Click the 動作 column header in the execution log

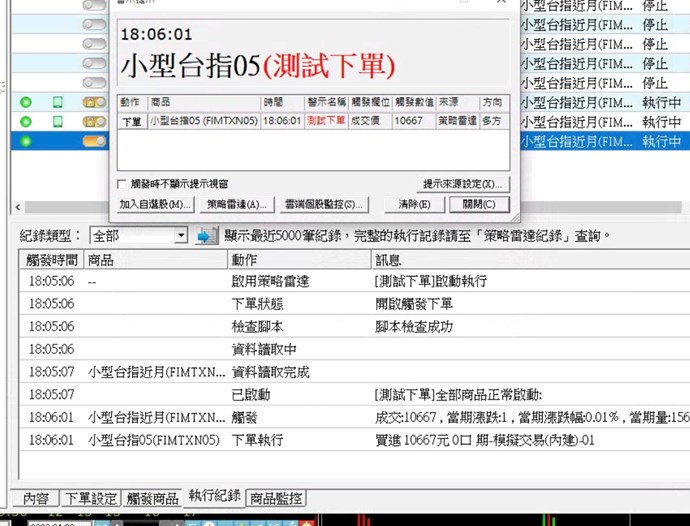pos(299,260)
